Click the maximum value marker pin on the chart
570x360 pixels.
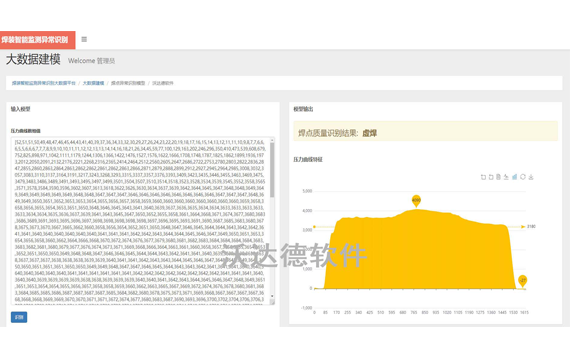(416, 200)
